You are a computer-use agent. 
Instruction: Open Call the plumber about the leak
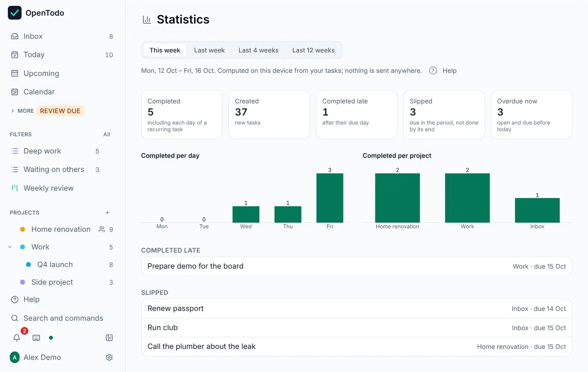click(x=356, y=347)
